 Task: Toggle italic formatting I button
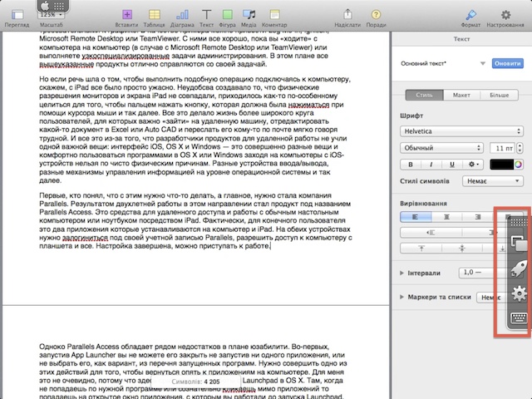431,165
